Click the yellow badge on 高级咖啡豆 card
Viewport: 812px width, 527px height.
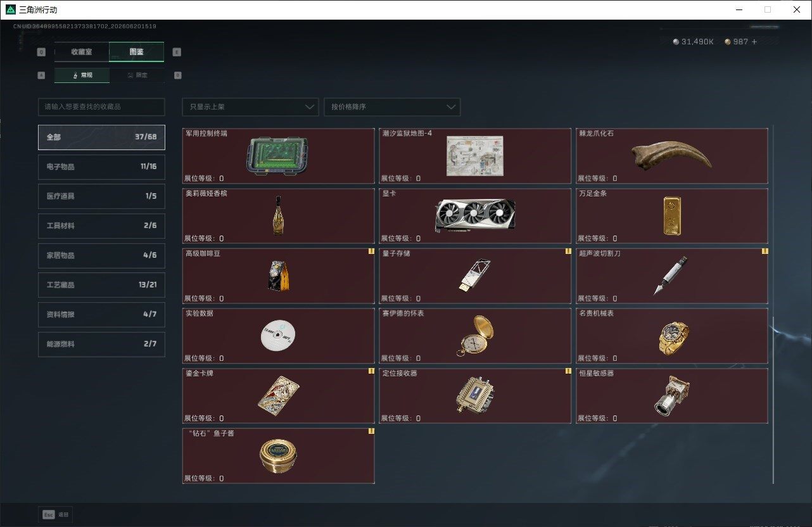click(x=371, y=251)
